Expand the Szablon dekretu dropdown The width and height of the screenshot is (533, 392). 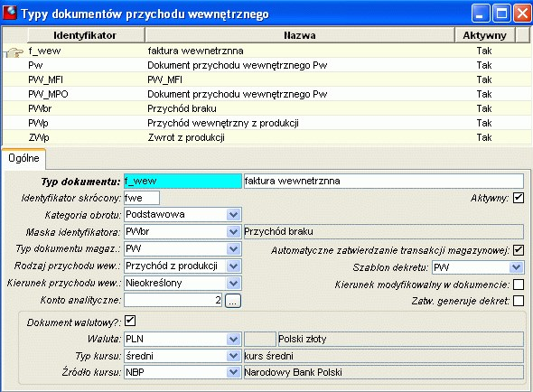point(516,267)
